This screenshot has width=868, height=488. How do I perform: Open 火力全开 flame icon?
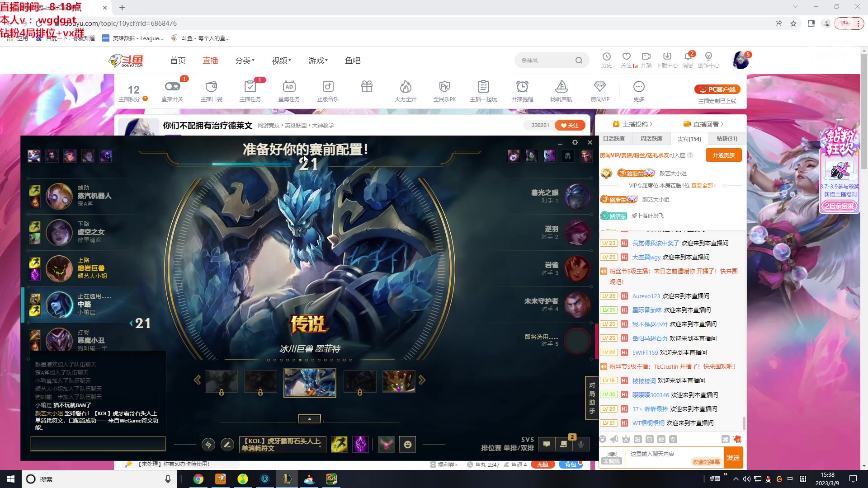pos(406,86)
